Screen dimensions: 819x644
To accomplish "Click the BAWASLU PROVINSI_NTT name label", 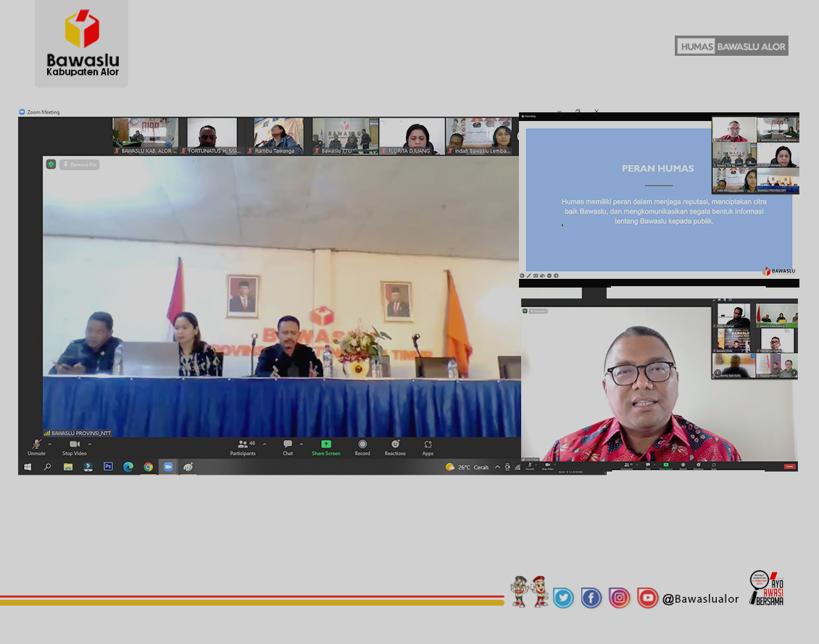I will 78,432.
